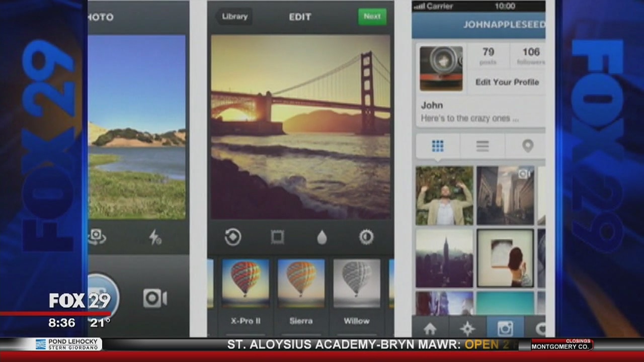View the 79 posts count
This screenshot has width=644, height=362.
pyautogui.click(x=488, y=56)
